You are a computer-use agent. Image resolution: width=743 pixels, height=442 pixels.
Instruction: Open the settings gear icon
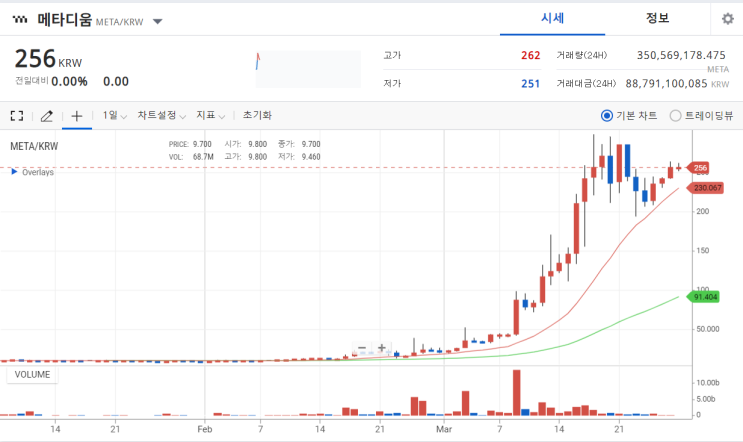click(727, 19)
